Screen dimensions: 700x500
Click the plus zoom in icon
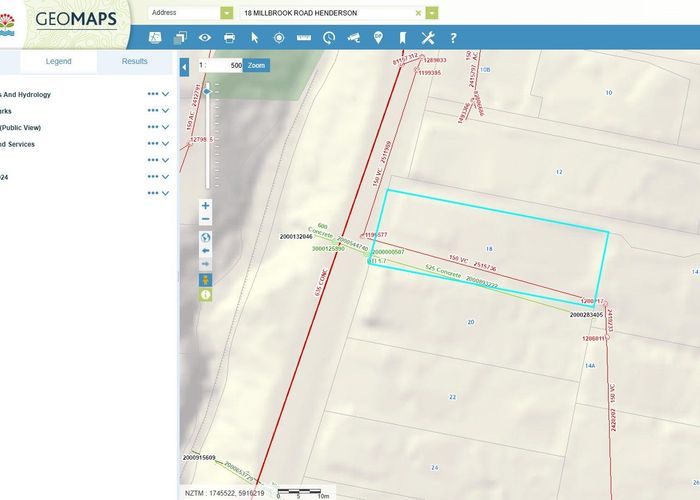[205, 205]
